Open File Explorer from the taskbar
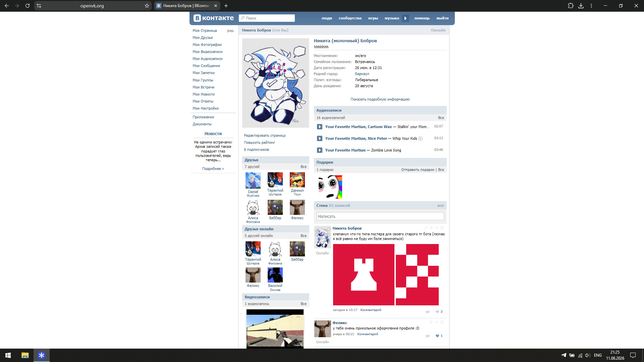Viewport: 644px width, 362px height. [x=25, y=355]
